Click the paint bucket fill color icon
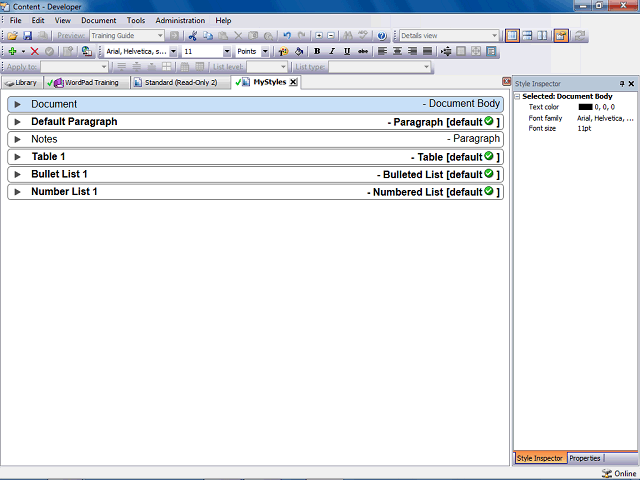 click(x=299, y=51)
